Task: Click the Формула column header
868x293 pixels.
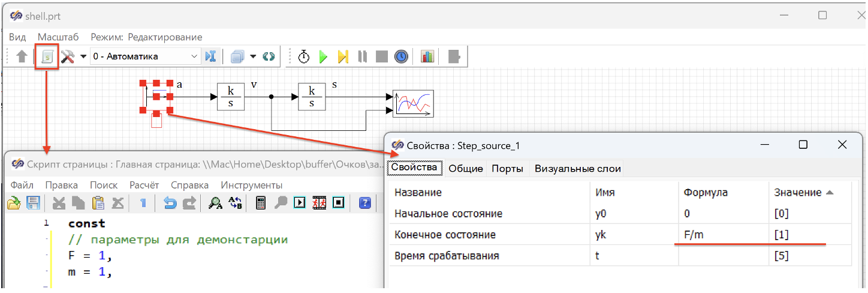Action: tap(723, 192)
